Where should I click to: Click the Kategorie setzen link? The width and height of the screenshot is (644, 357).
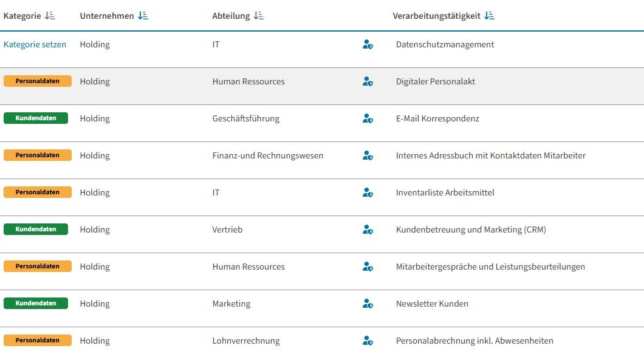pos(35,44)
